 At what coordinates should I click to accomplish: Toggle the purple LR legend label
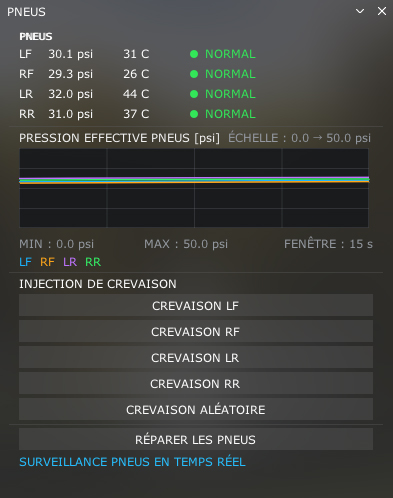tap(70, 262)
